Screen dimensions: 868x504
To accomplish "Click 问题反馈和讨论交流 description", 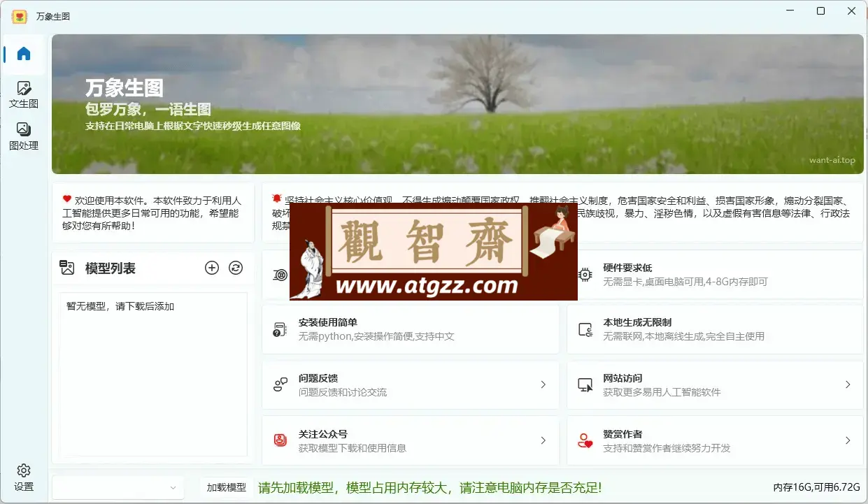I will click(x=343, y=392).
